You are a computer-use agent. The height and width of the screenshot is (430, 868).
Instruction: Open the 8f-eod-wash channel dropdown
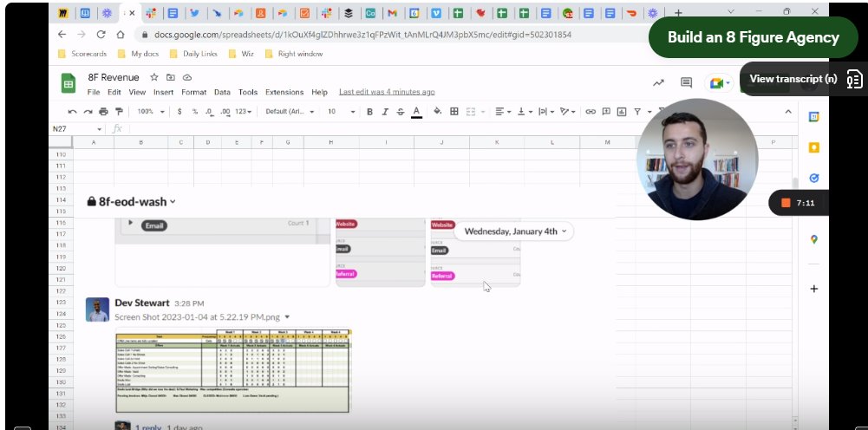[x=132, y=202]
